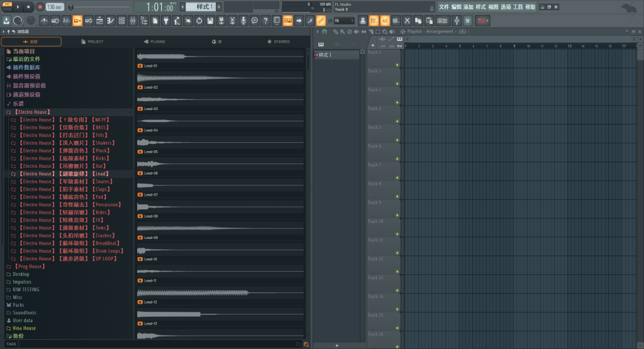
Task: Click the microphone one-click recording icon
Action: 243,21
